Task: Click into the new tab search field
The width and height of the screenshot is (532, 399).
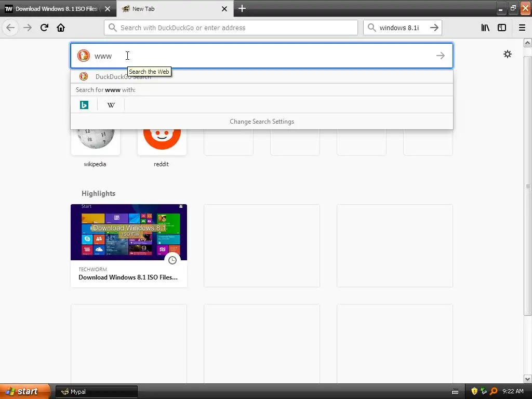Action: [x=261, y=56]
